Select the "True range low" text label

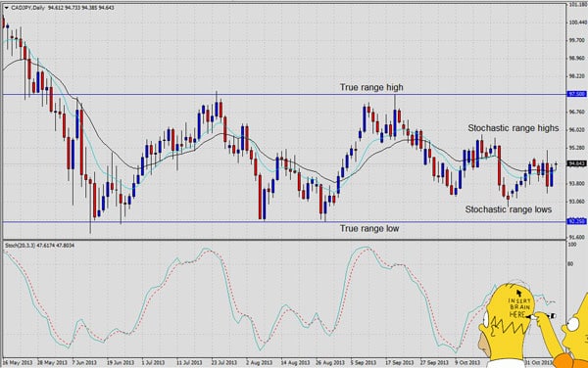pyautogui.click(x=369, y=228)
